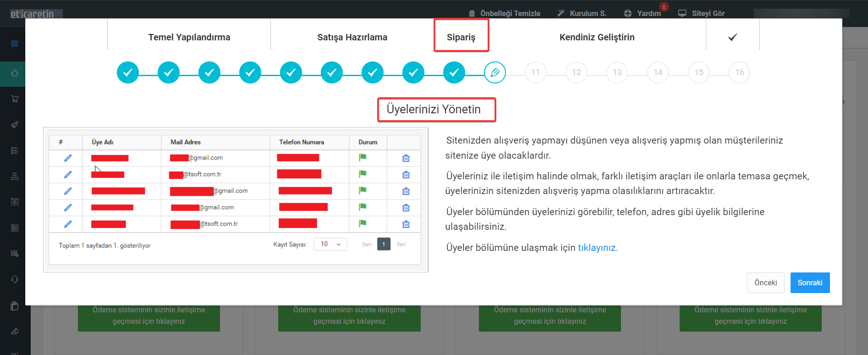Click paragraph starting 'Üyeleriniz ile iletişim halinde'
This screenshot has height=355, width=868.
[x=627, y=183]
